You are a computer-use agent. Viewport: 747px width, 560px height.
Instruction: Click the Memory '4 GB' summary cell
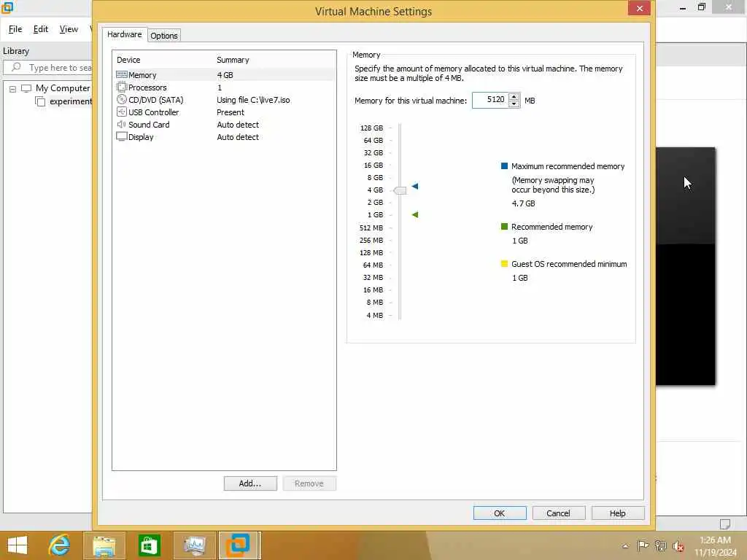225,75
